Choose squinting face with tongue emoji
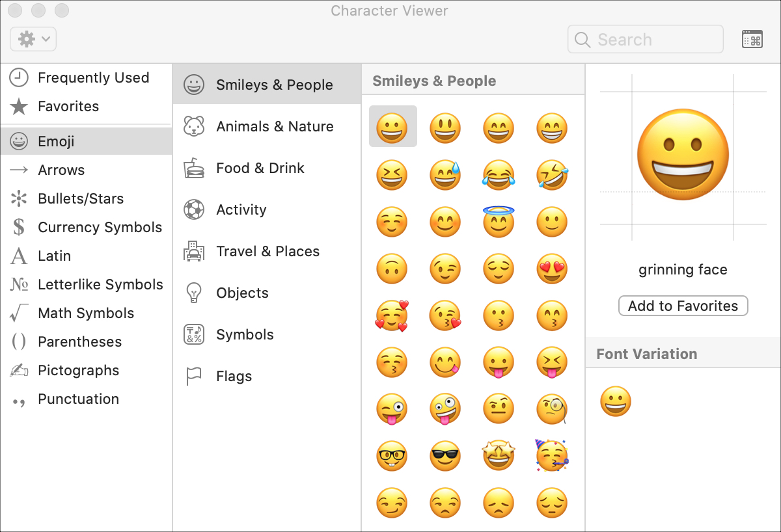 point(552,362)
